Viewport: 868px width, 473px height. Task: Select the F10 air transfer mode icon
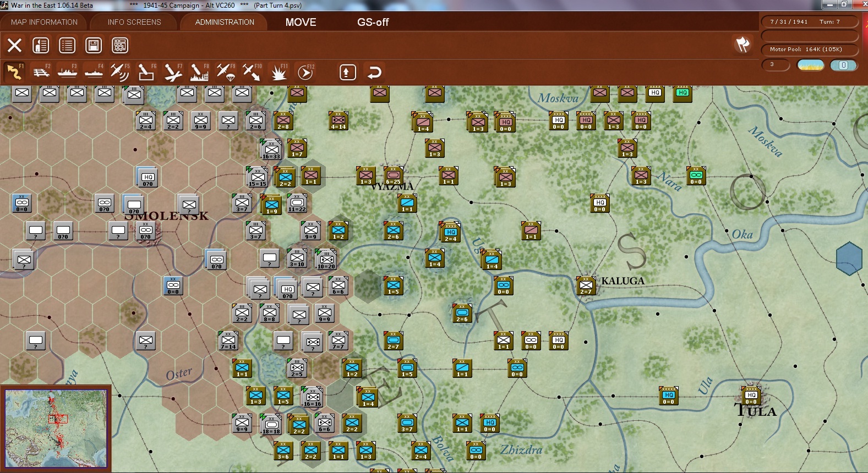(252, 72)
